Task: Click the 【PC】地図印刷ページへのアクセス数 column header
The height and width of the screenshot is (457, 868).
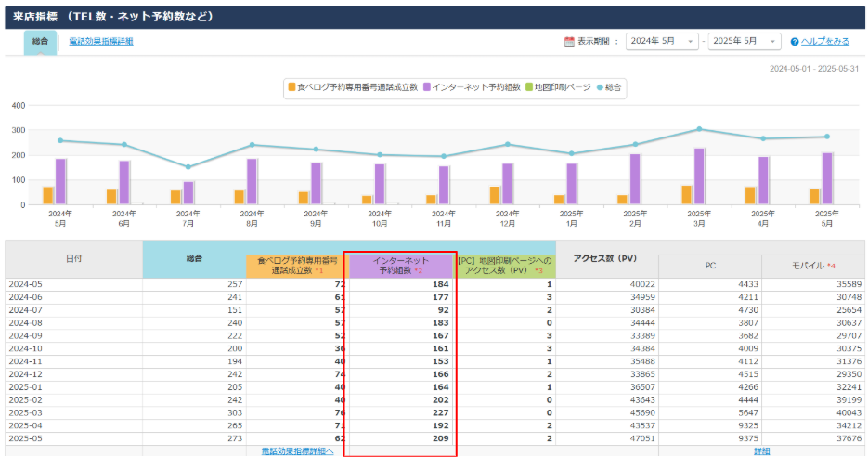Action: 504,266
